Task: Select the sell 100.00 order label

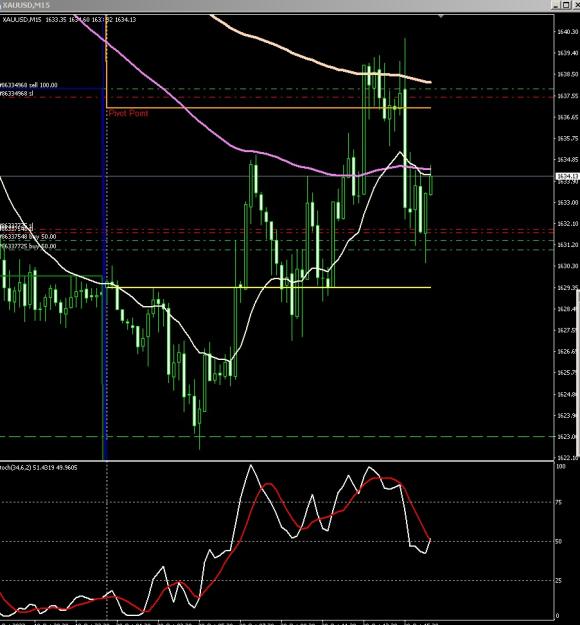Action: click(x=29, y=85)
